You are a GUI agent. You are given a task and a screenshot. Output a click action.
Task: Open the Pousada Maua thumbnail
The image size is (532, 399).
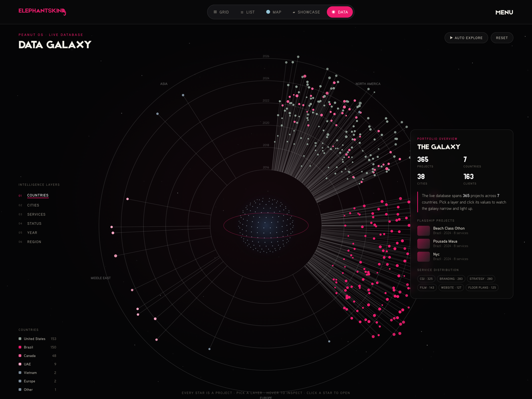pos(424,244)
